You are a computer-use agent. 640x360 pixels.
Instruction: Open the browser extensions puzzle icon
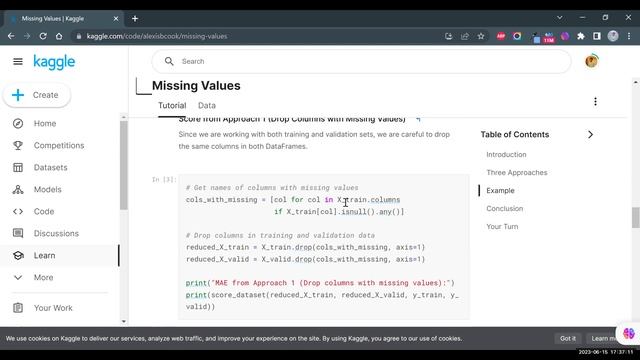581,36
